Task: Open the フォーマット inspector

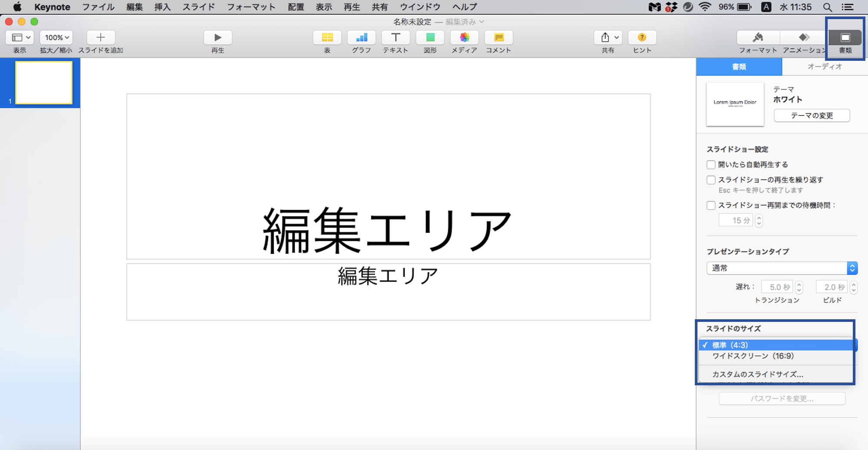Action: [758, 37]
